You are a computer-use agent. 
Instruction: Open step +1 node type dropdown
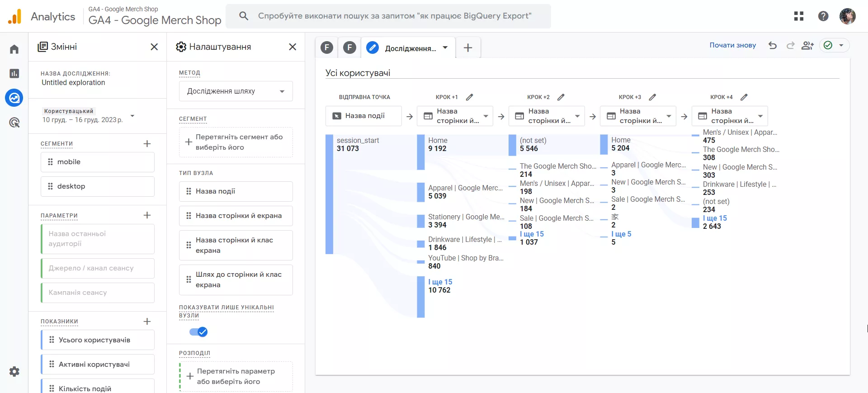455,116
